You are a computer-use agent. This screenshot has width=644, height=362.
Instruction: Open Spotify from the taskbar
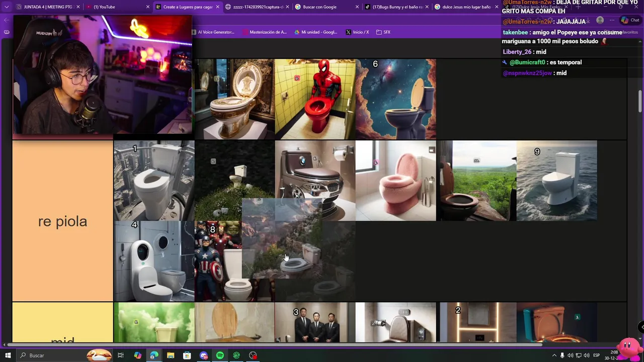click(x=220, y=355)
